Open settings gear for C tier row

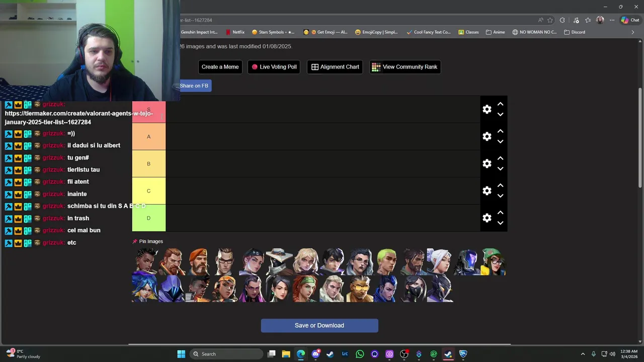click(x=487, y=191)
